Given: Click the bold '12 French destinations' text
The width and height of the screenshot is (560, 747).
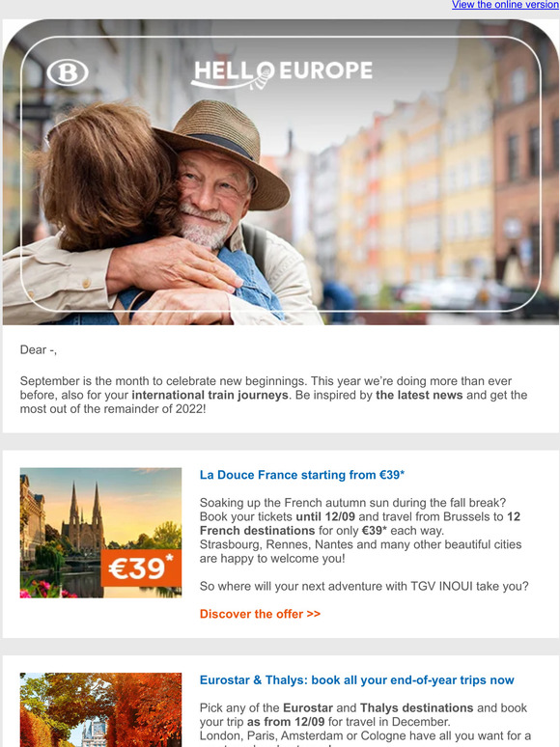Looking at the screenshot, I should tap(360, 523).
